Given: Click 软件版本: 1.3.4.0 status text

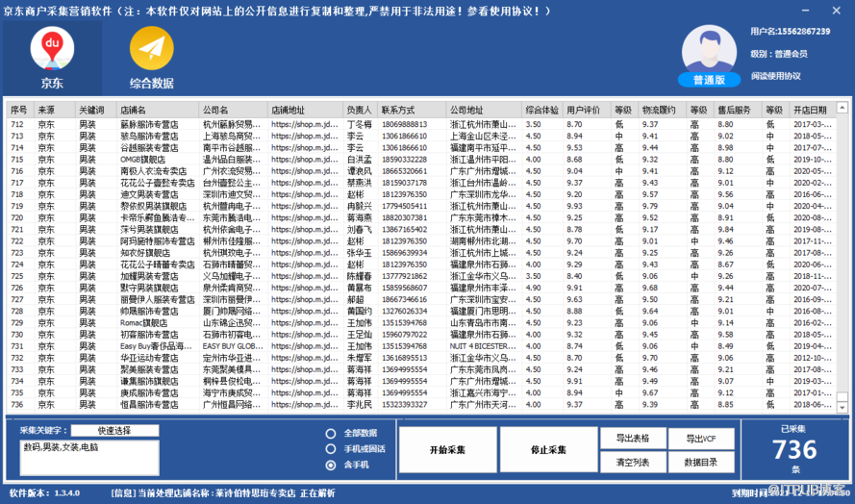Looking at the screenshot, I should tap(44, 493).
